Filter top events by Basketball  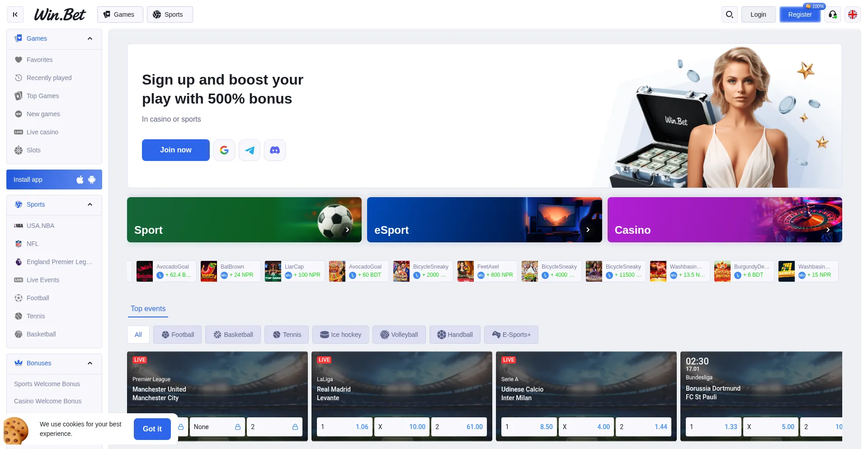[233, 335]
